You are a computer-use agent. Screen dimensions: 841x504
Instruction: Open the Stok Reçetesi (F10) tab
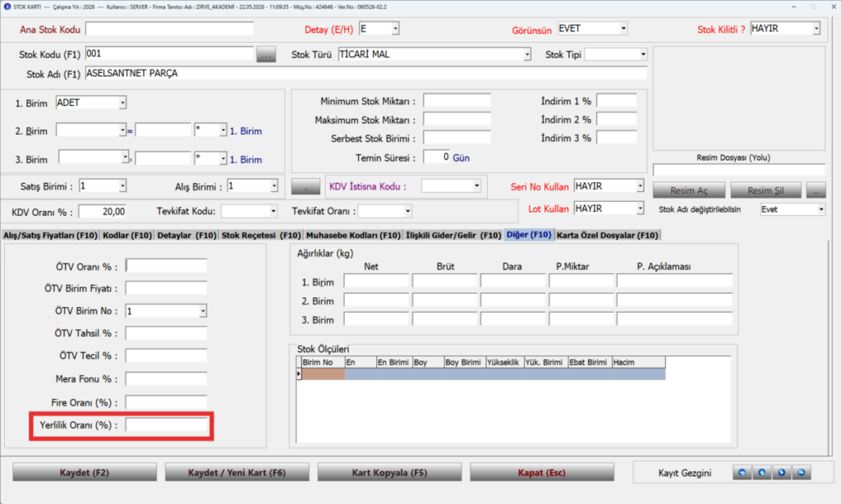click(261, 235)
